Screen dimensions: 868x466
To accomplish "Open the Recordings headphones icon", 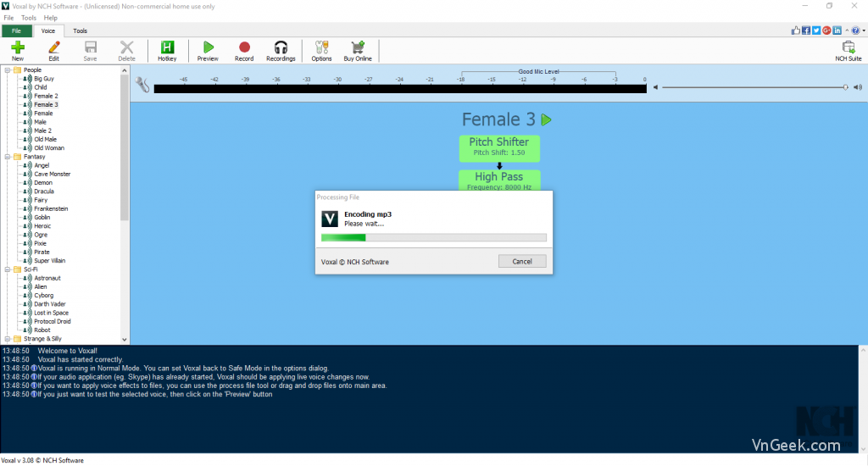I will [281, 47].
